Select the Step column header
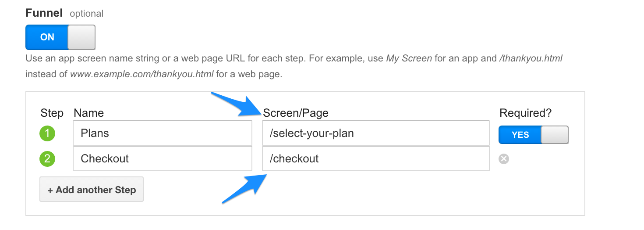644x230 pixels. pyautogui.click(x=52, y=113)
